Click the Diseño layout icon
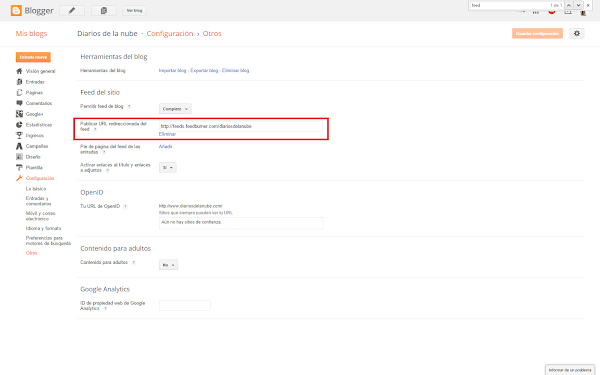The width and height of the screenshot is (600, 375). click(x=19, y=157)
